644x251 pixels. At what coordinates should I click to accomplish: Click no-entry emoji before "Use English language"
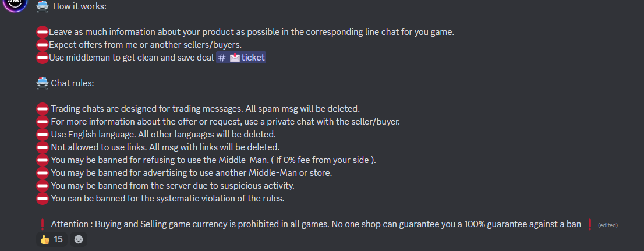coord(43,135)
